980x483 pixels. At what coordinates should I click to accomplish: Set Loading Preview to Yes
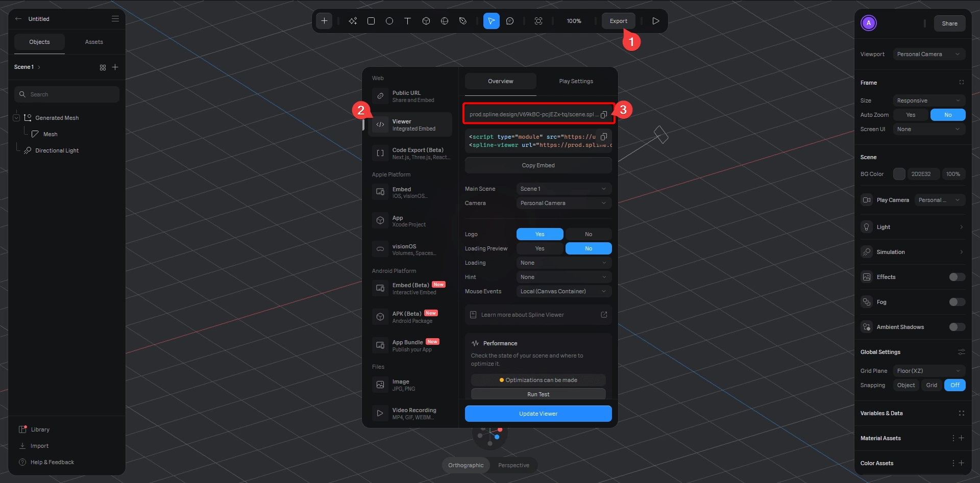pos(540,248)
